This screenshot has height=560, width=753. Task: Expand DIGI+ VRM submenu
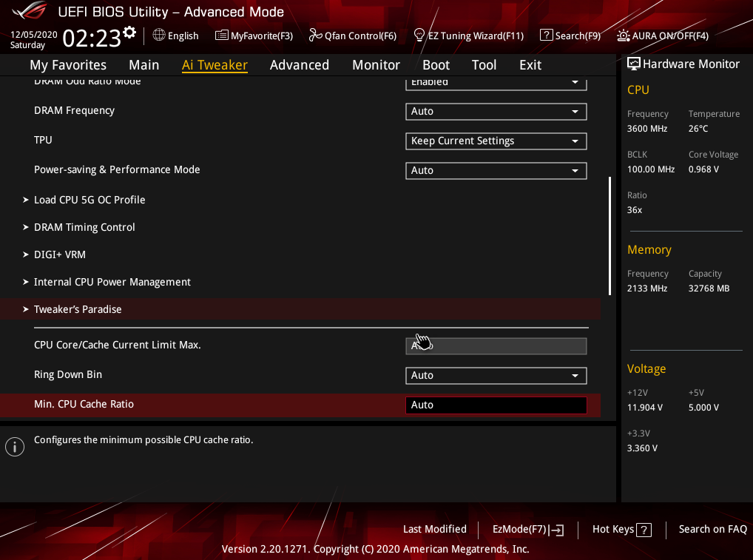[x=60, y=254]
